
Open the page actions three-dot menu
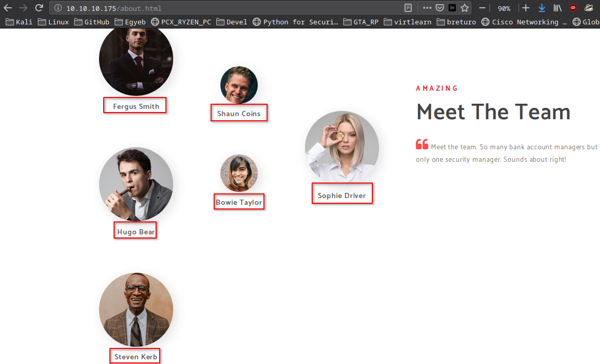point(427,8)
